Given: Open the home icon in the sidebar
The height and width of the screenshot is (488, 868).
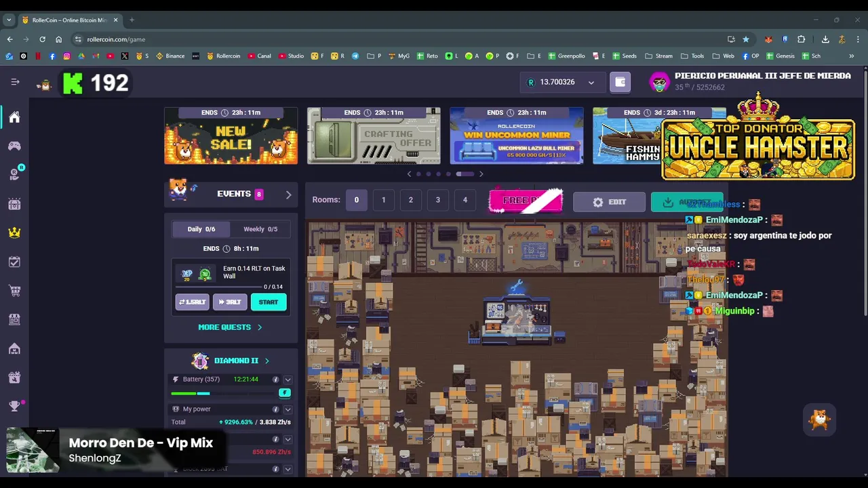Looking at the screenshot, I should tap(14, 117).
